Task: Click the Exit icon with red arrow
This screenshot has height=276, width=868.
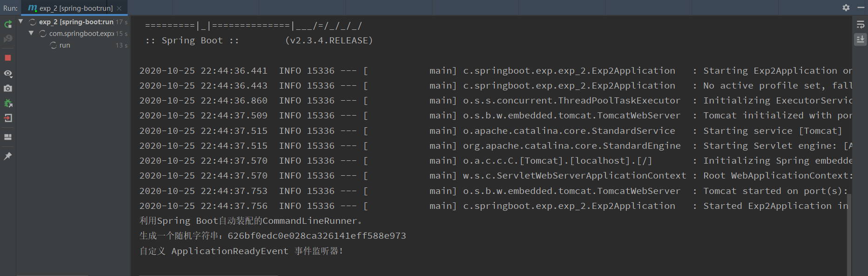Action: pyautogui.click(x=8, y=118)
